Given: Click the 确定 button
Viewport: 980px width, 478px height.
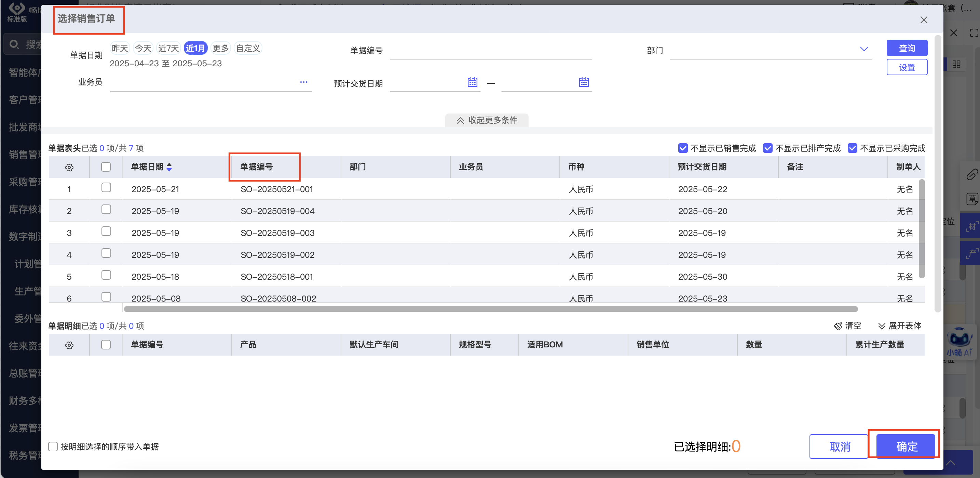Looking at the screenshot, I should 906,447.
